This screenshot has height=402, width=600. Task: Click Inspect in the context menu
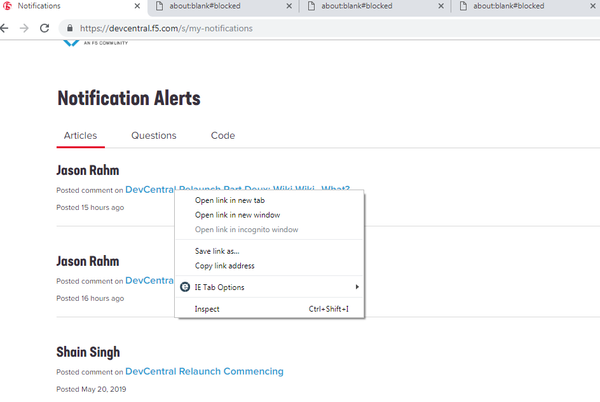207,309
